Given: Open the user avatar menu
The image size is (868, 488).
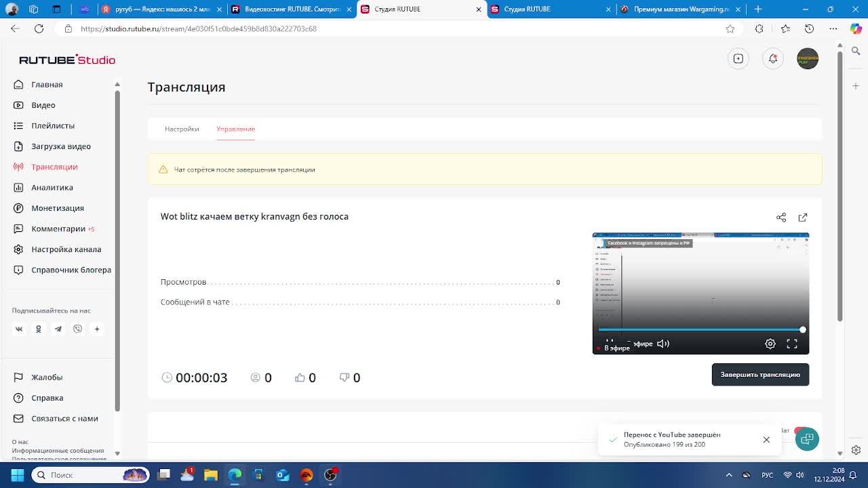Looking at the screenshot, I should [808, 58].
